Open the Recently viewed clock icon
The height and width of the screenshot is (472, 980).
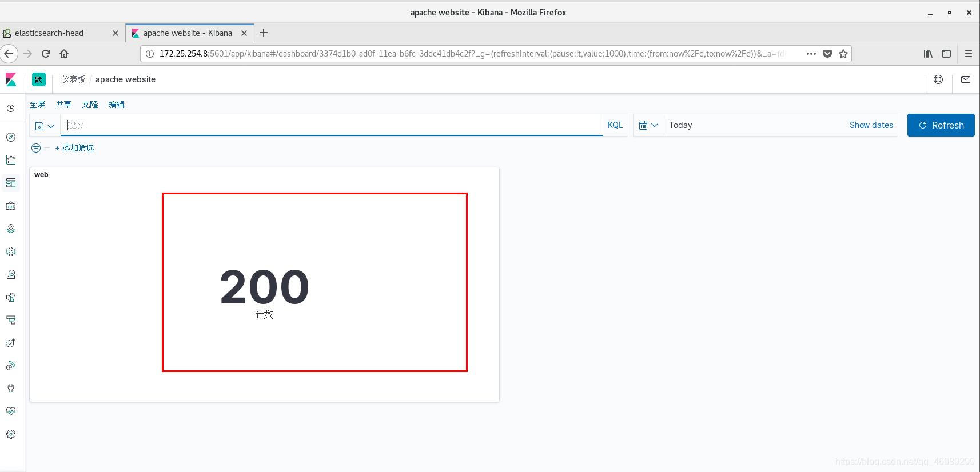(x=11, y=108)
